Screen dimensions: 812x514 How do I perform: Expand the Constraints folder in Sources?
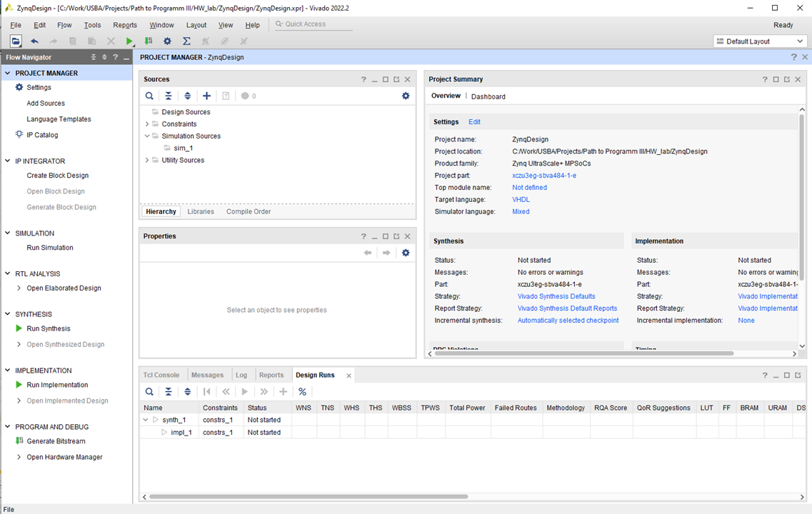[x=147, y=124]
